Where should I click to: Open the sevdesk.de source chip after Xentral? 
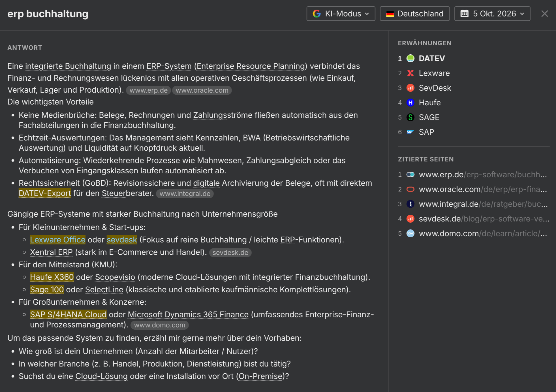pyautogui.click(x=230, y=253)
